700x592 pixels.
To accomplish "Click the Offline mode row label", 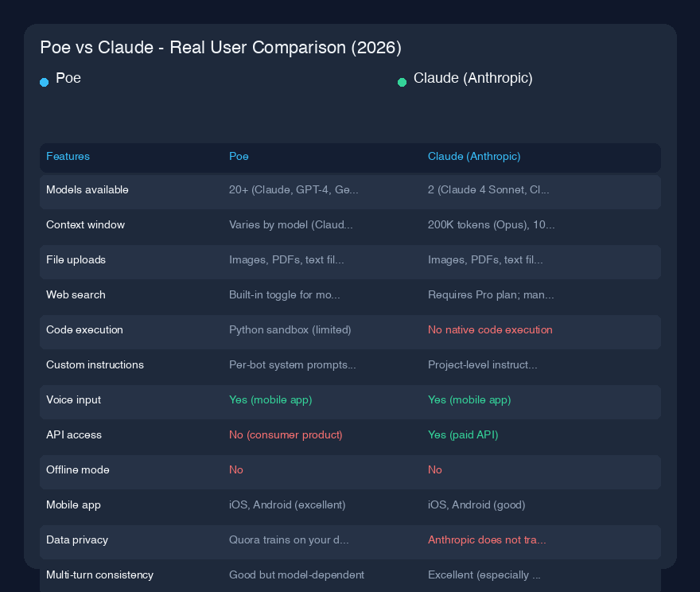I will [x=78, y=469].
